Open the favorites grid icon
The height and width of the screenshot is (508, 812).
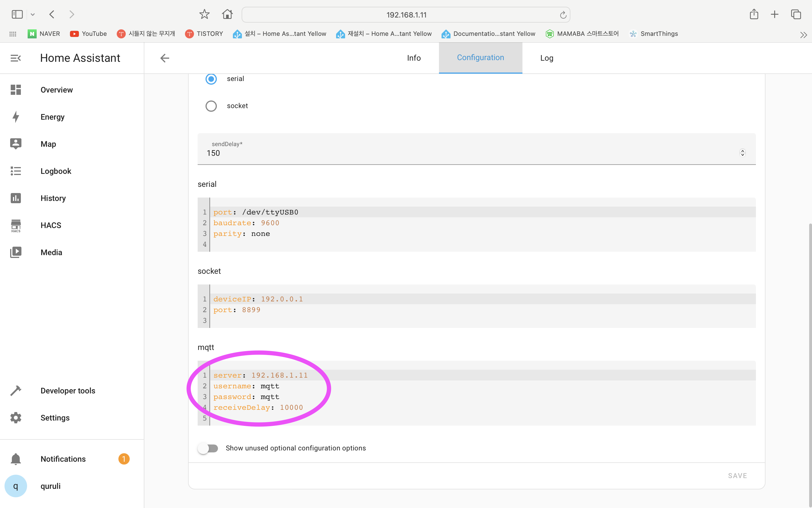[x=13, y=34]
